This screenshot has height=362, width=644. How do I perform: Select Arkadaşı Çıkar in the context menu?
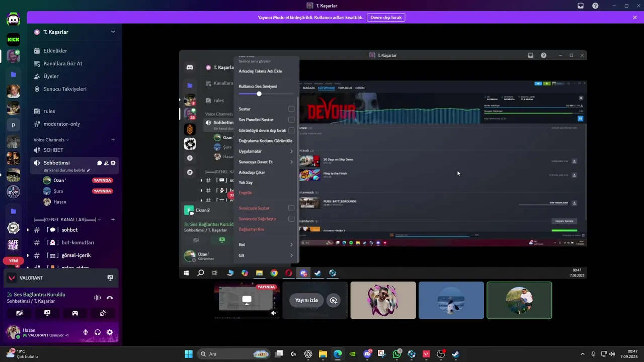[x=252, y=172]
